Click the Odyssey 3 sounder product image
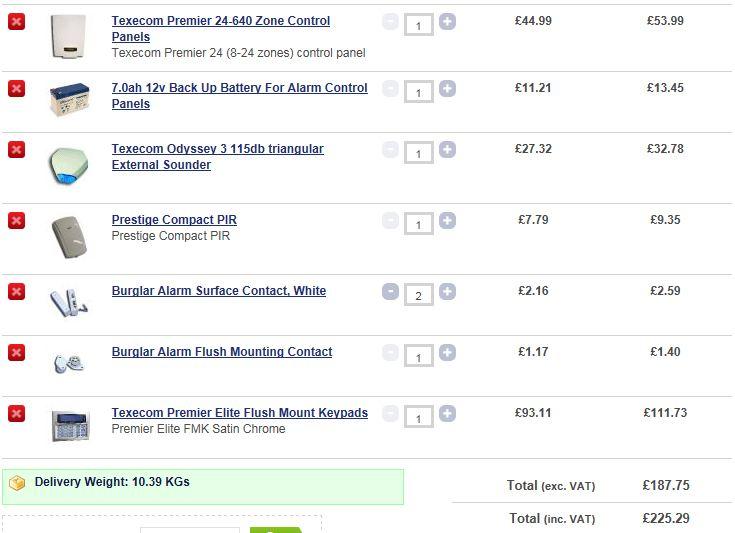Screen dimensions: 735x533 click(69, 165)
